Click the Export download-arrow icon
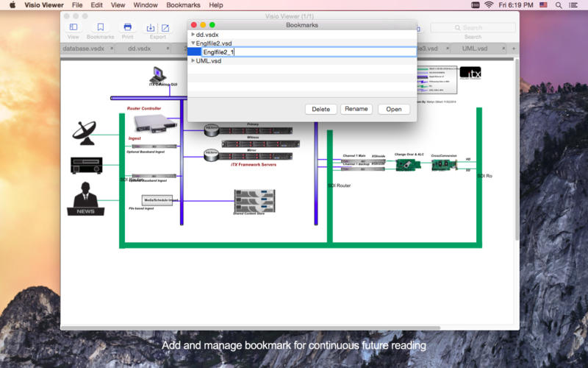 (x=151, y=28)
